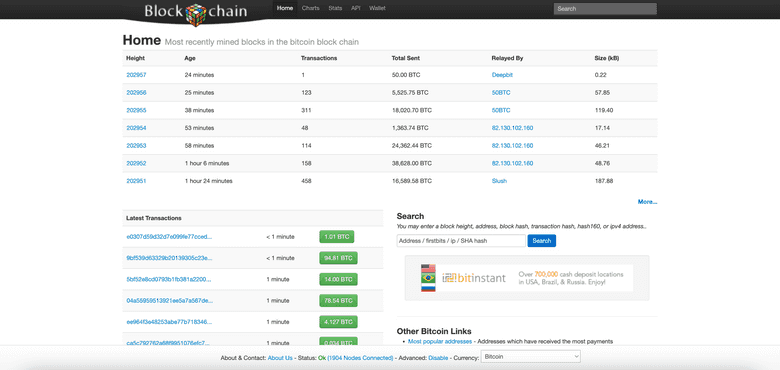780x370 pixels.
Task: Click the green 4.127 BTC amount button
Action: pyautogui.click(x=338, y=322)
